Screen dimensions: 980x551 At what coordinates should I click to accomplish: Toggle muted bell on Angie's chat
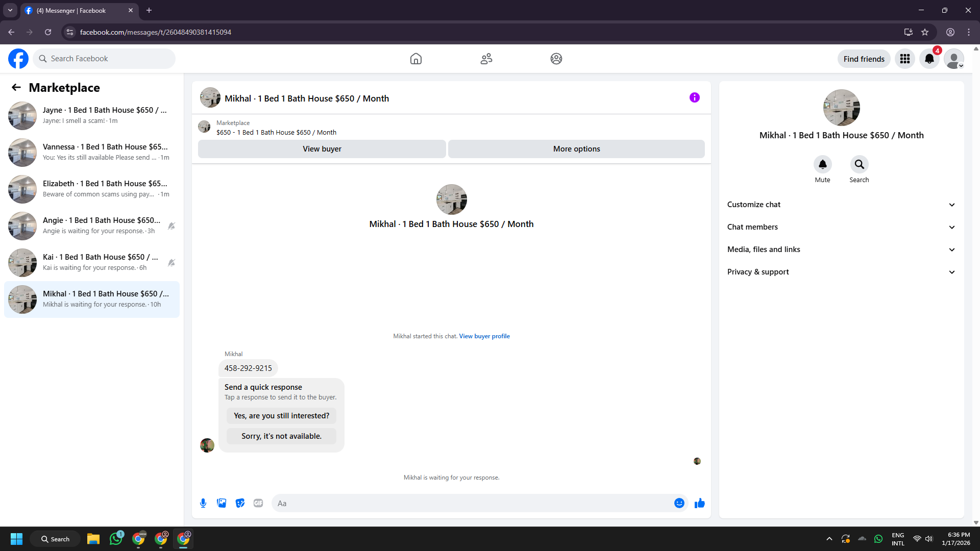[x=171, y=226]
